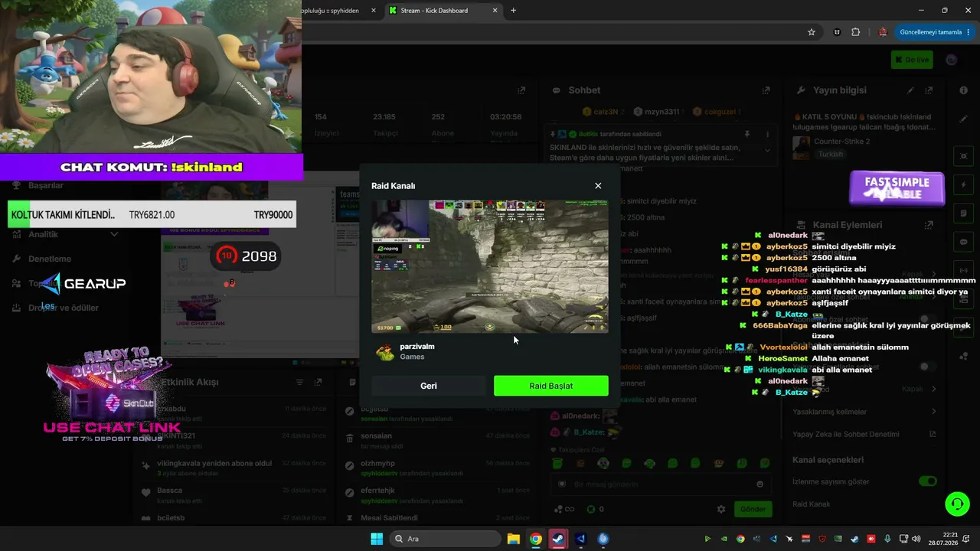The width and height of the screenshot is (980, 551).
Task: Open the pinned message options menu
Action: [x=768, y=134]
